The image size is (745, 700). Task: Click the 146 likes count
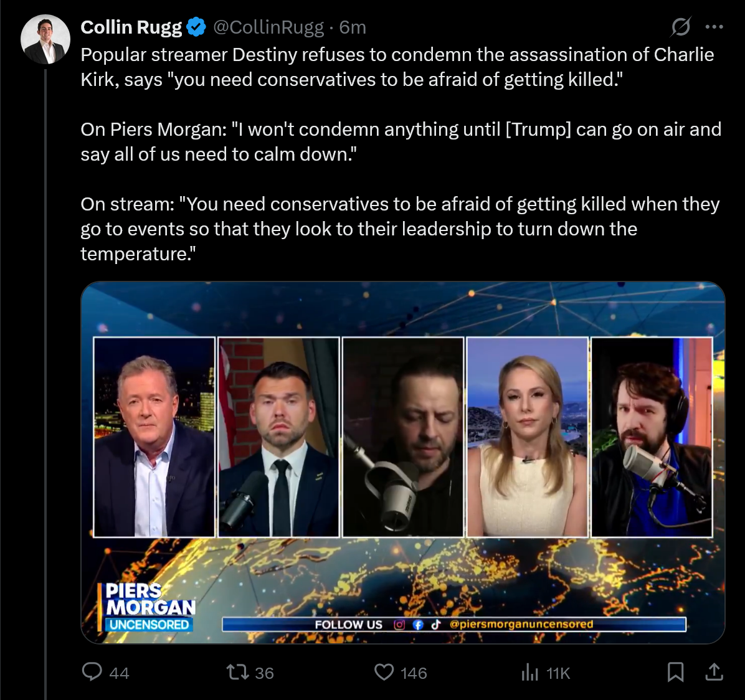click(414, 673)
